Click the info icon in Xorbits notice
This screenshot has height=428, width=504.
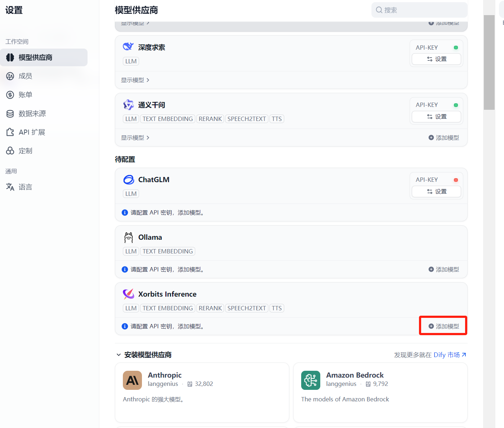125,326
